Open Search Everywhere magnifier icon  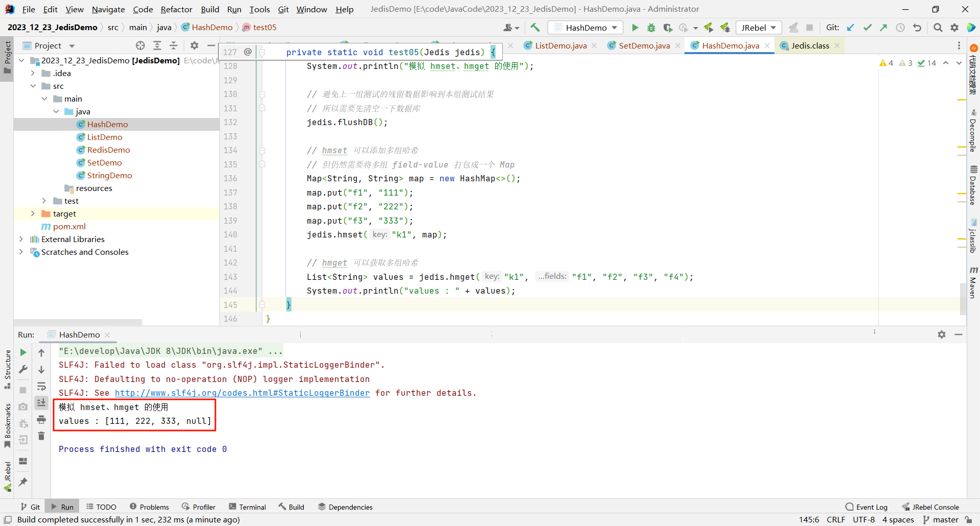(938, 28)
